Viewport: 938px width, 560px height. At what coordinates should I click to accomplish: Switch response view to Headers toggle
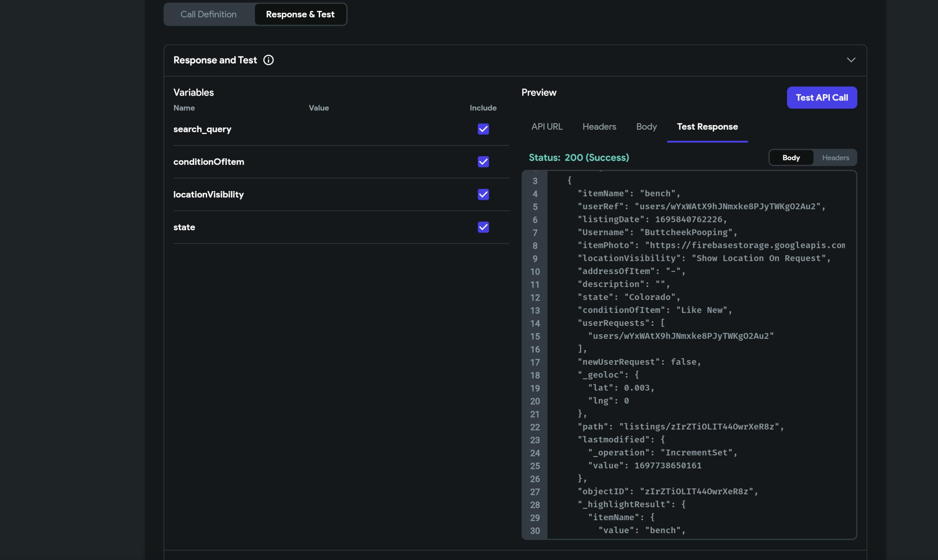(835, 158)
